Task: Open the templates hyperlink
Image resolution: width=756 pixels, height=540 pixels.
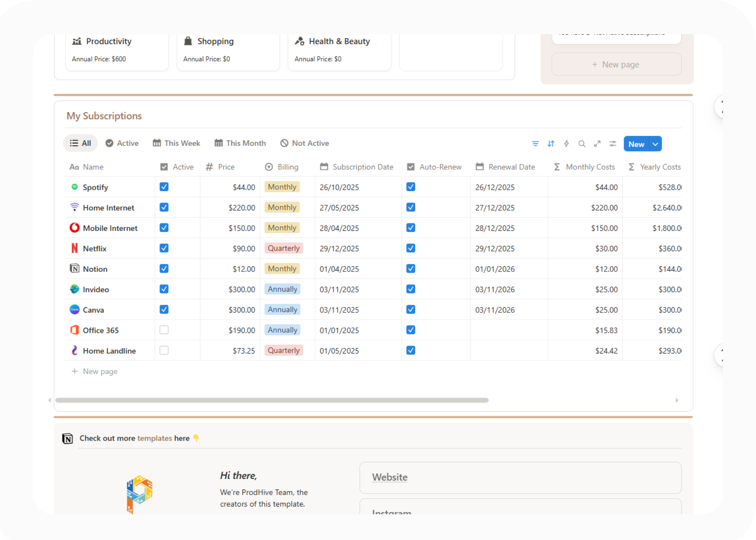Action: (x=154, y=438)
